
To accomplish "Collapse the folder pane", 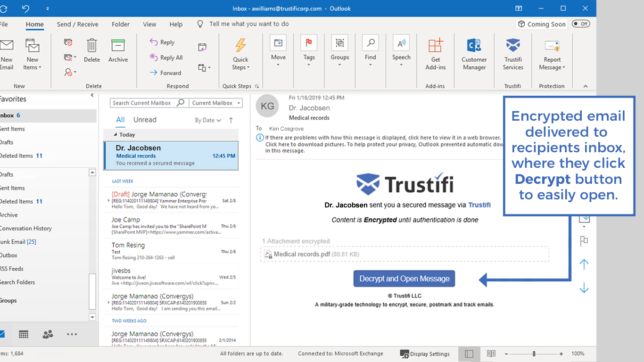I will pos(92,95).
